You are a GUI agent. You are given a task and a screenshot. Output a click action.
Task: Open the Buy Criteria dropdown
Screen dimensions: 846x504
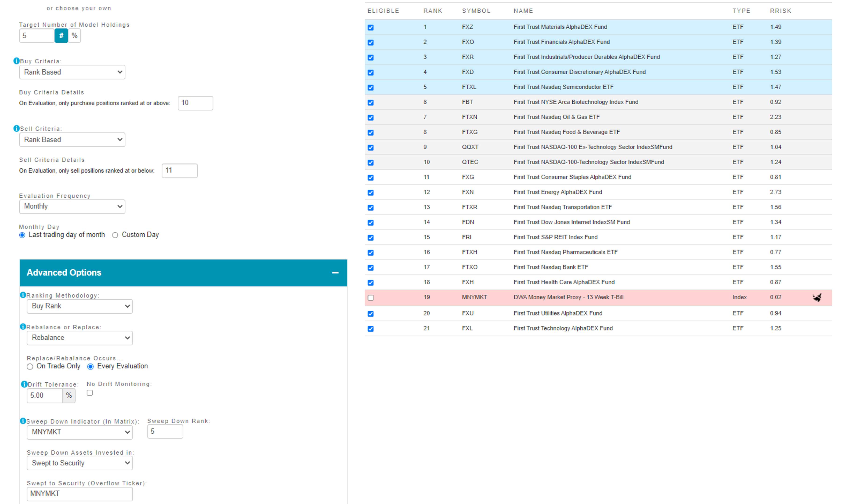pyautogui.click(x=72, y=72)
